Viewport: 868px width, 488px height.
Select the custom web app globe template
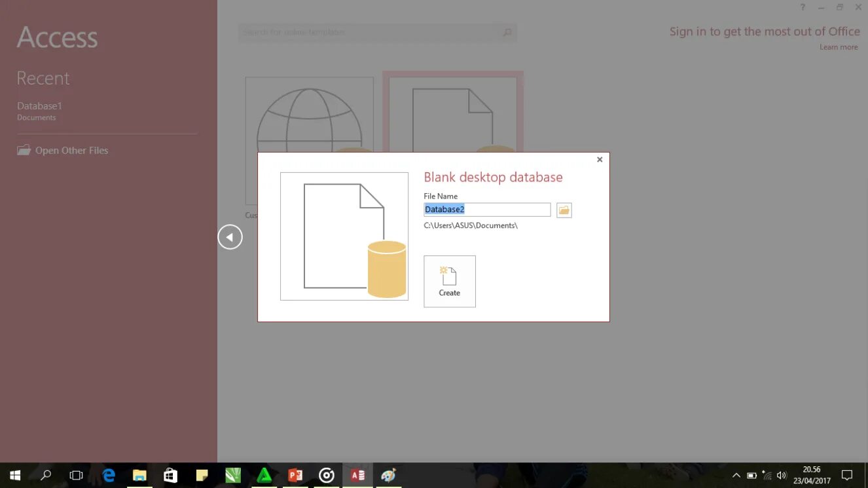tap(310, 115)
